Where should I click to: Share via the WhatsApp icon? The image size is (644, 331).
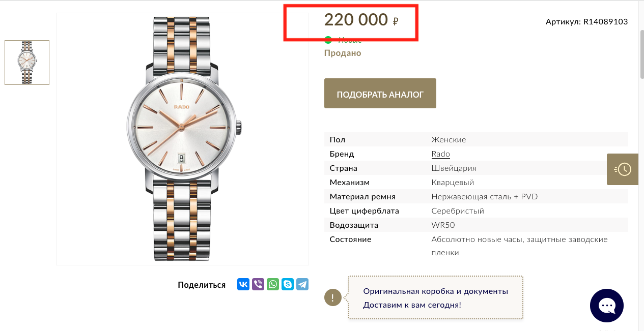coord(273,284)
